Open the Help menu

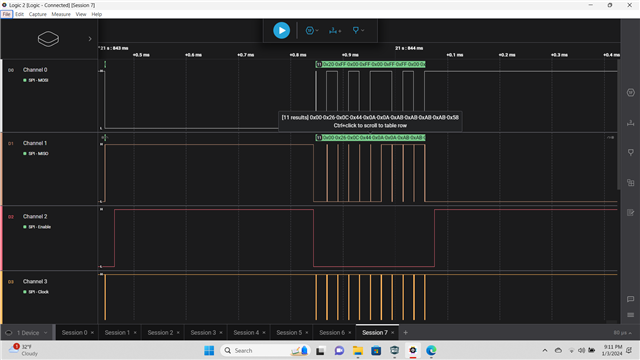coord(96,14)
